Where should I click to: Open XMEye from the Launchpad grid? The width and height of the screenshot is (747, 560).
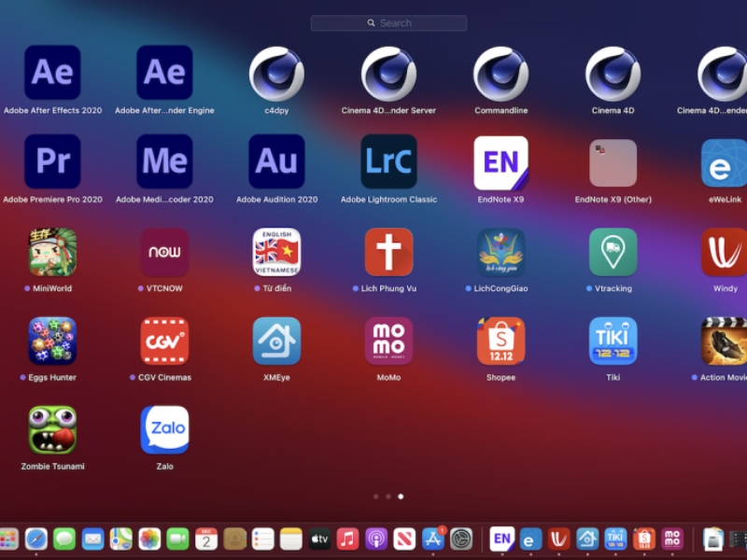click(276, 341)
